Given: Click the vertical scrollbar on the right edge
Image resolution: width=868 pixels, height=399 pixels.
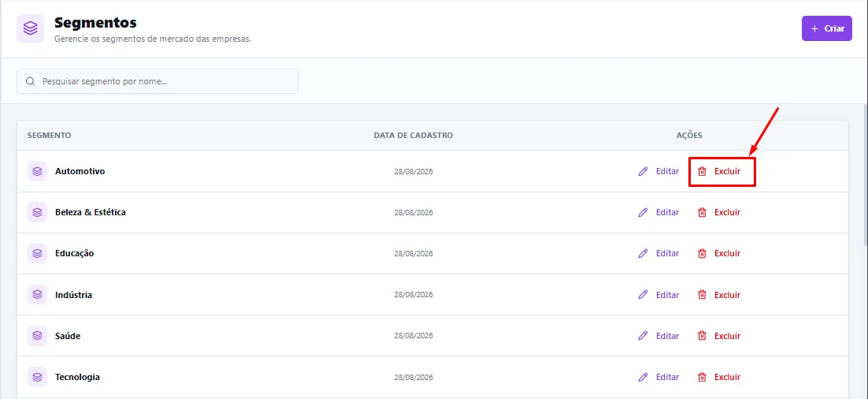Looking at the screenshot, I should click(865, 174).
